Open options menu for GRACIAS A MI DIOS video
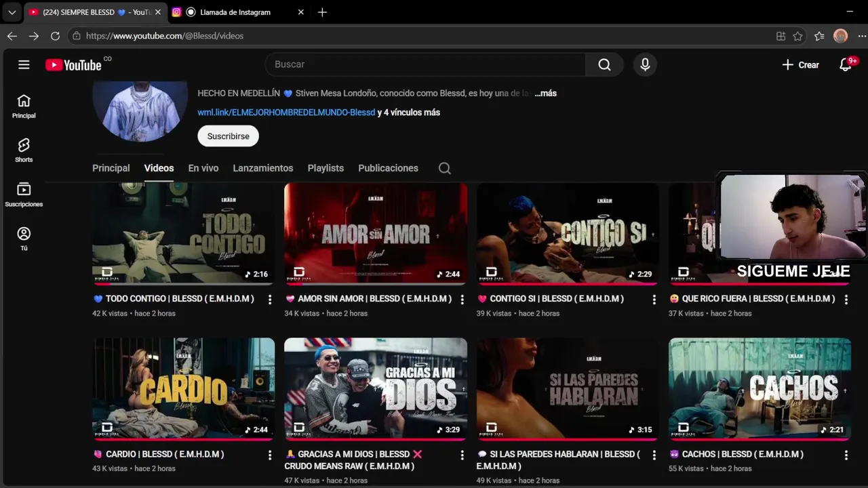 click(462, 455)
